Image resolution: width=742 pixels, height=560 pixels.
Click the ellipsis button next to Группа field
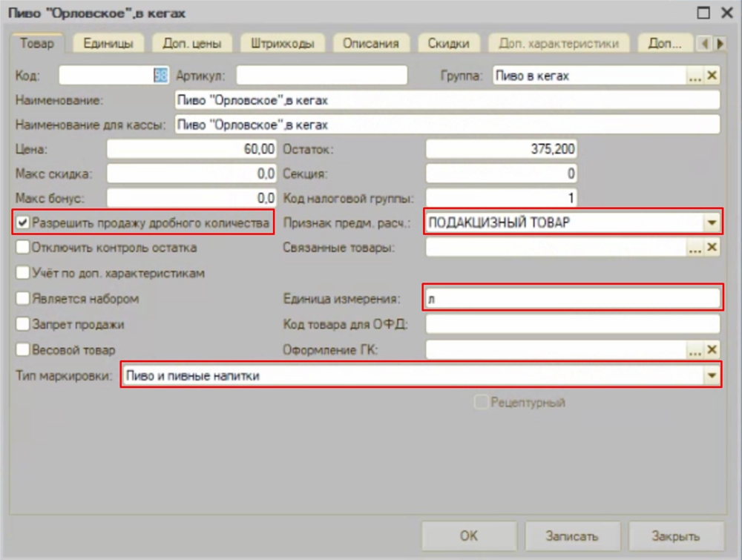pyautogui.click(x=695, y=76)
